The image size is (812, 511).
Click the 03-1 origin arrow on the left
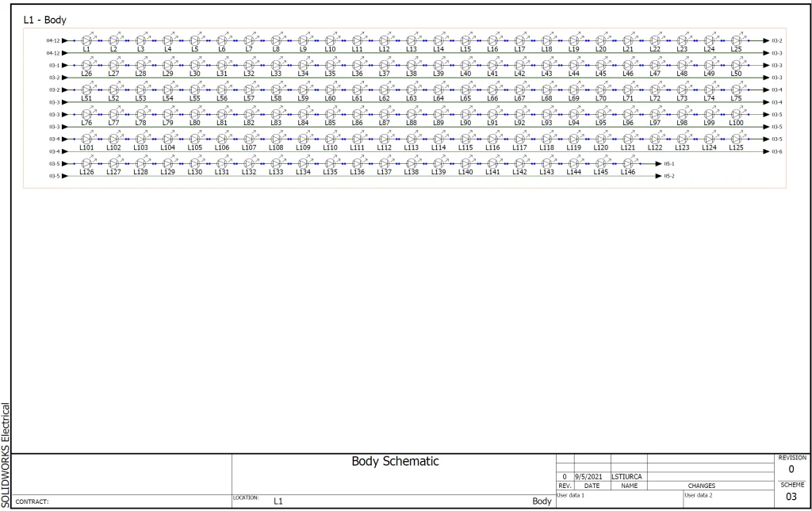[x=65, y=65]
